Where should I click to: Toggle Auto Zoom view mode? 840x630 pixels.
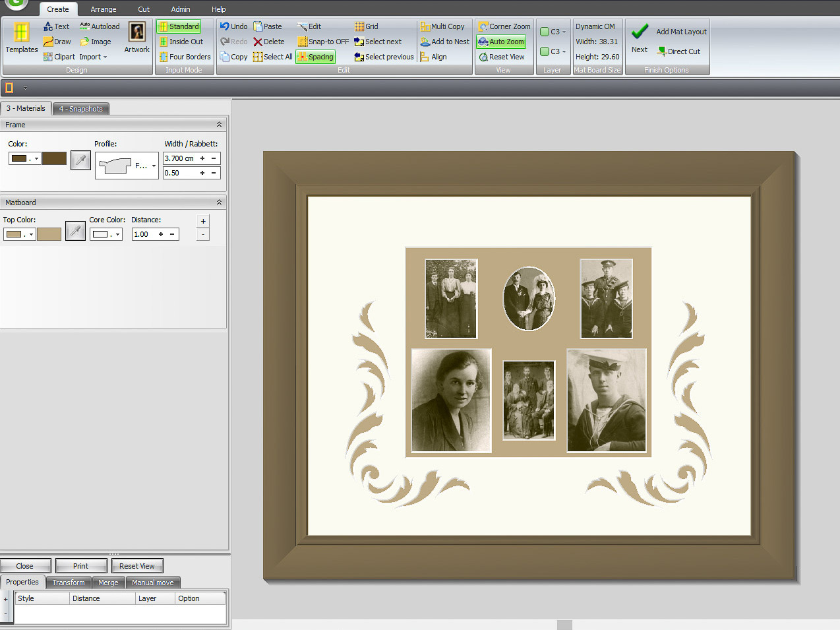(501, 42)
